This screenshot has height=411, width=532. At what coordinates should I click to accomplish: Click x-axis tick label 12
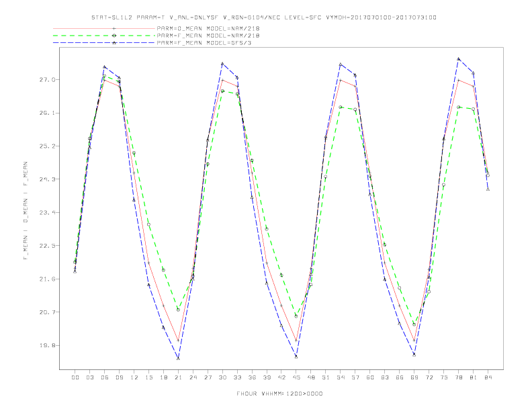tap(134, 377)
